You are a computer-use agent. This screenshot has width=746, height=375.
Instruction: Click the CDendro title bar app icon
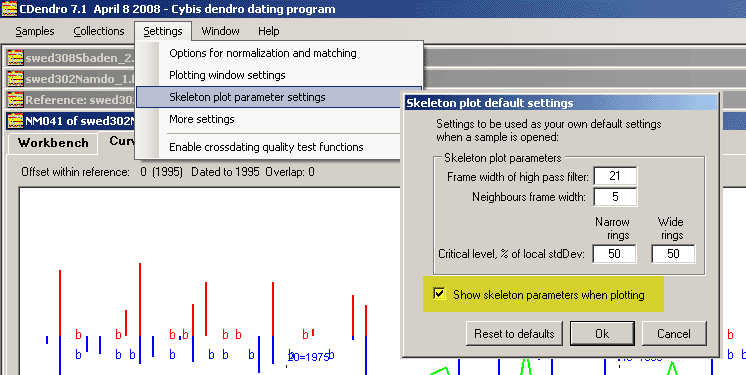pyautogui.click(x=9, y=9)
